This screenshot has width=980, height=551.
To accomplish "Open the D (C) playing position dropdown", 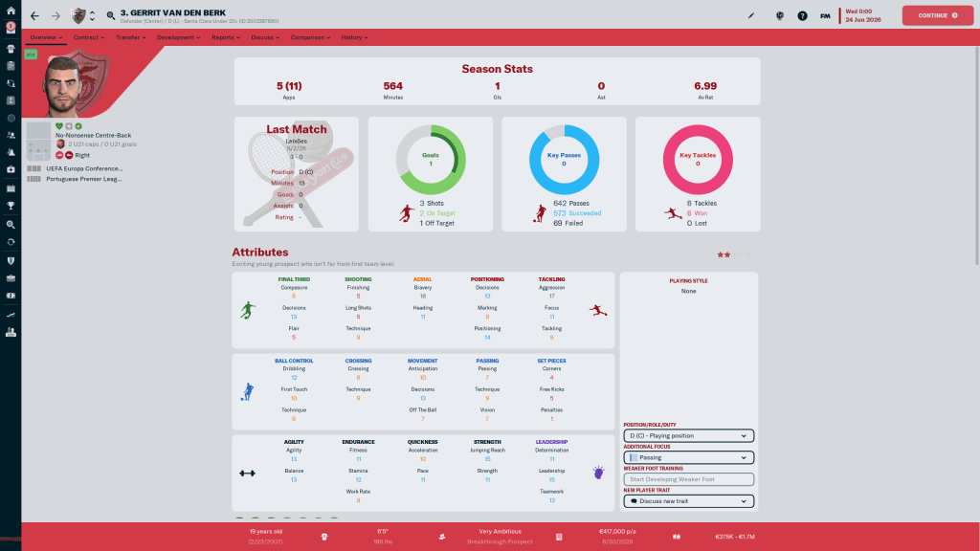I will [688, 435].
